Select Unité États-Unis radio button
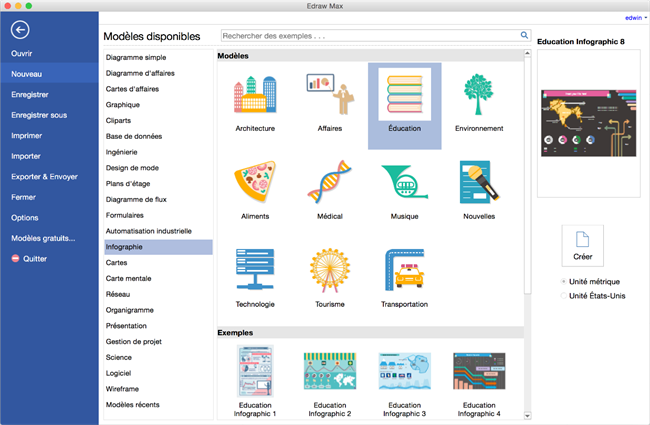This screenshot has width=650, height=425. [x=563, y=296]
